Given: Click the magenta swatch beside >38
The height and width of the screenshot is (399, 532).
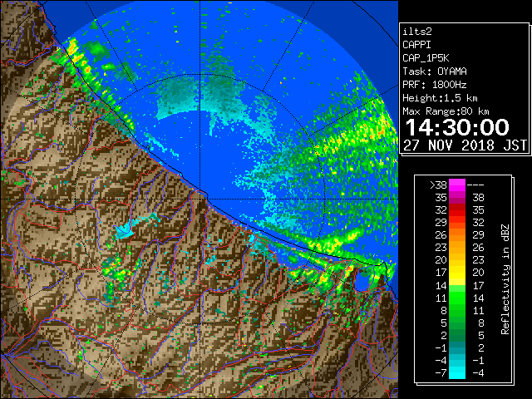Looking at the screenshot, I should [x=456, y=185].
